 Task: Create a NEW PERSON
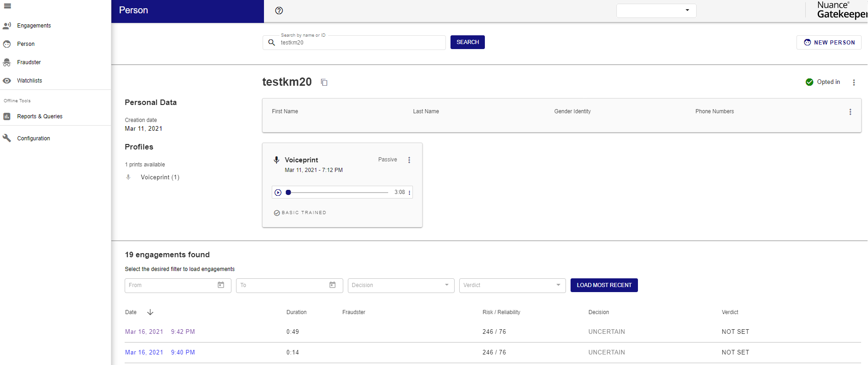(829, 42)
